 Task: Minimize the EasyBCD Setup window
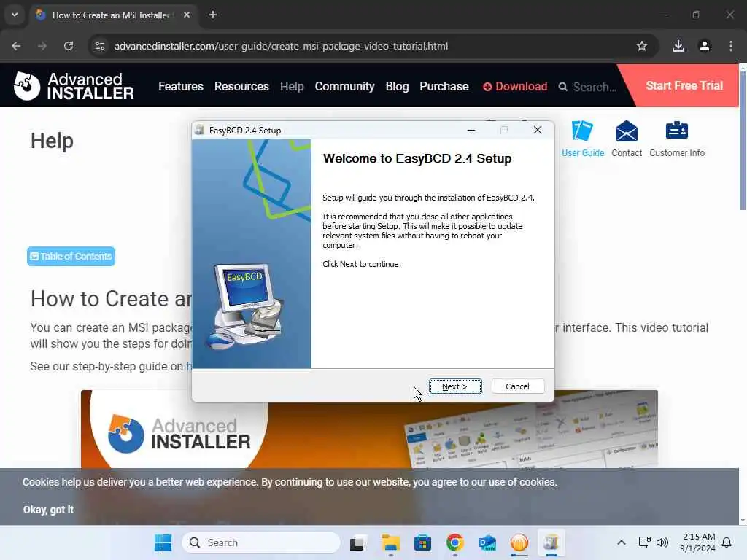[x=471, y=130]
